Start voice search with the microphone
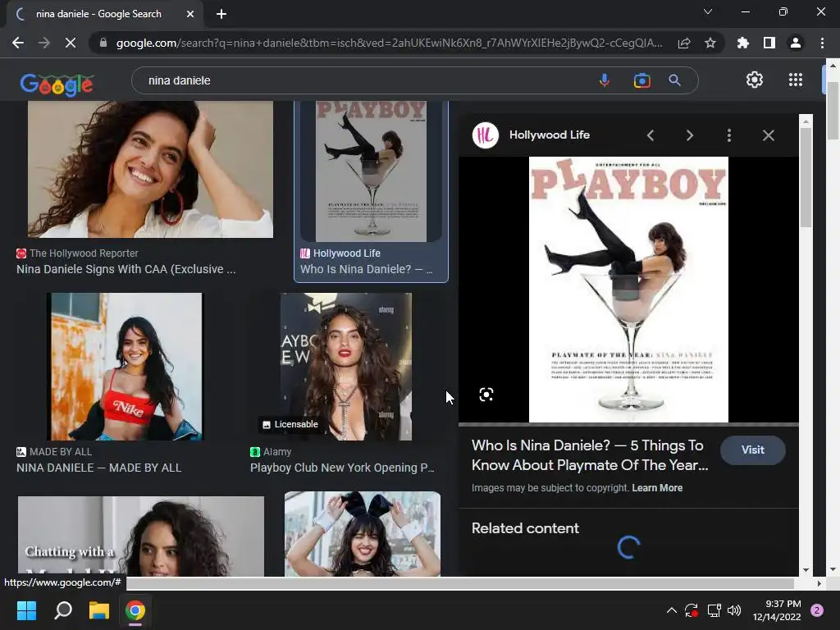840x630 pixels. (605, 80)
